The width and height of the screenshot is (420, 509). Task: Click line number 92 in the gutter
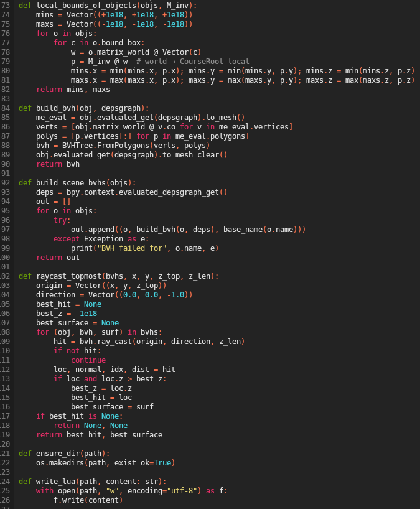[x=5, y=182]
